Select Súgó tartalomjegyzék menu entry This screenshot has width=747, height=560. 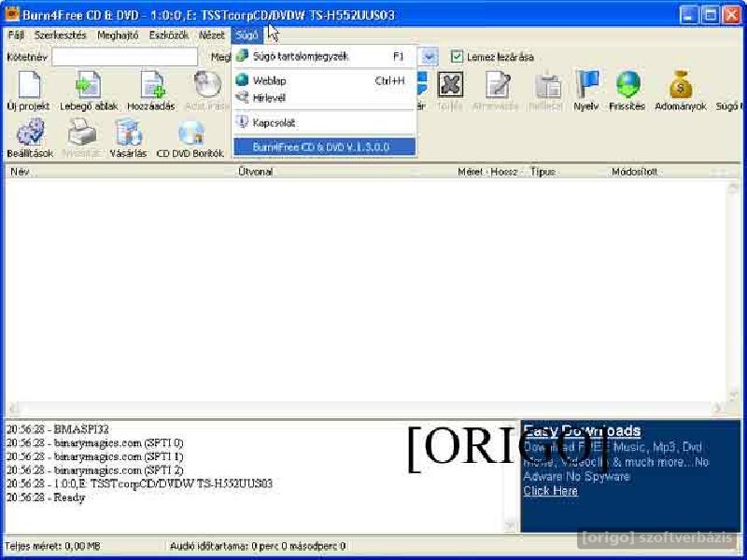(x=324, y=56)
